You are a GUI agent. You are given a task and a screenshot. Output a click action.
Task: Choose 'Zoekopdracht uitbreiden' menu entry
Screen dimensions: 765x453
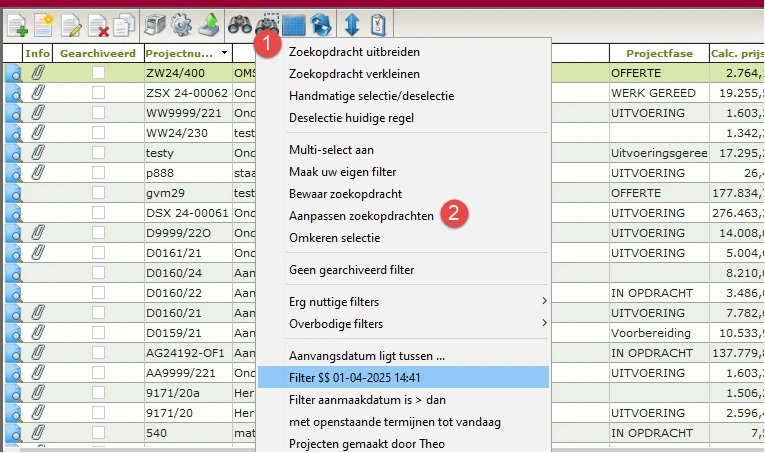(x=340, y=51)
